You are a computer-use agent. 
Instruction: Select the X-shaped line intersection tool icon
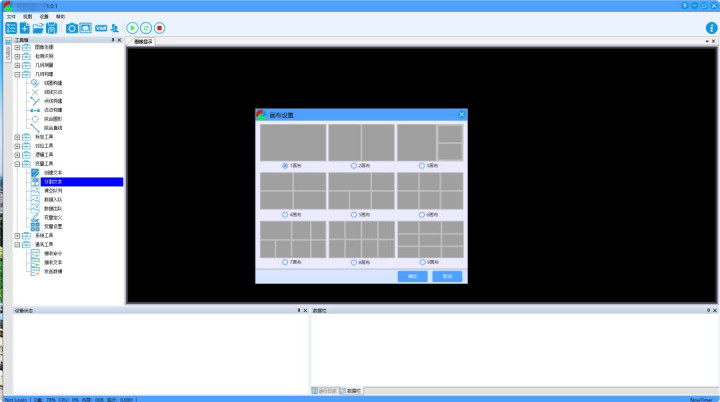point(35,92)
